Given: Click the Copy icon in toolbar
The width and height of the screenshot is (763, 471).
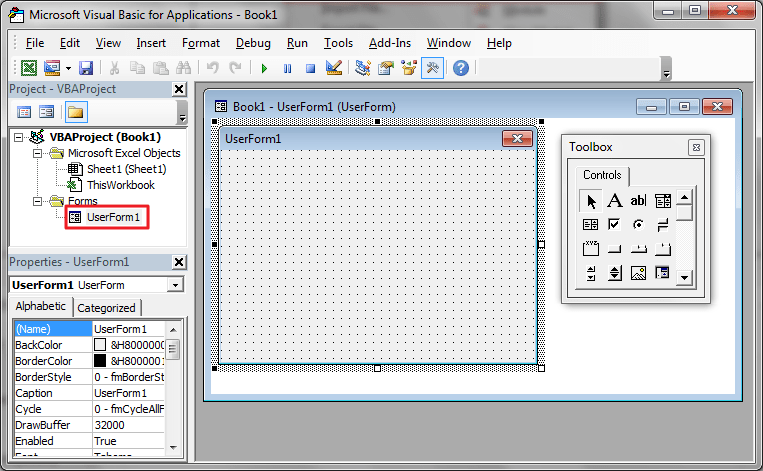Looking at the screenshot, I should click(137, 68).
